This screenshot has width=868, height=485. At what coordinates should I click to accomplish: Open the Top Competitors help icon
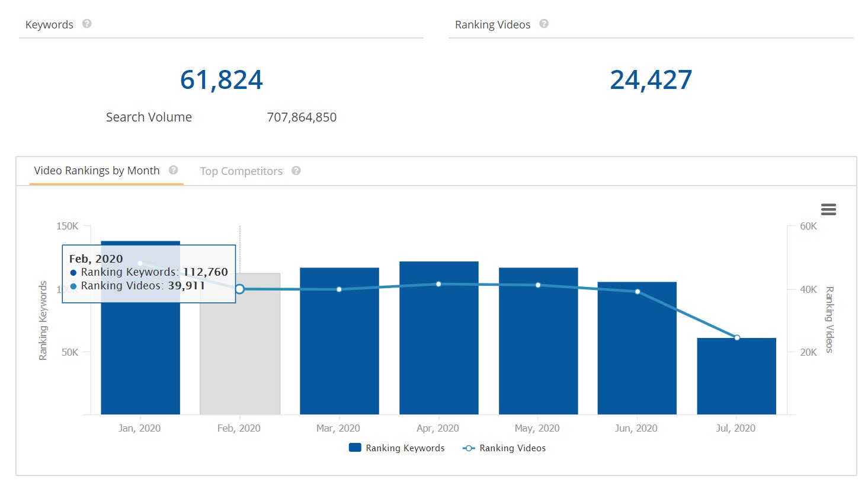tap(296, 171)
